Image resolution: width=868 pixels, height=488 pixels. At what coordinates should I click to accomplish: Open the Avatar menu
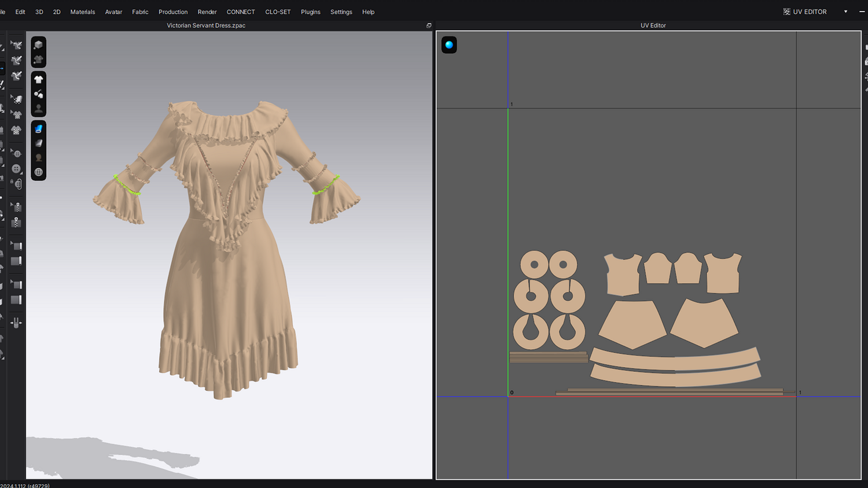[113, 12]
